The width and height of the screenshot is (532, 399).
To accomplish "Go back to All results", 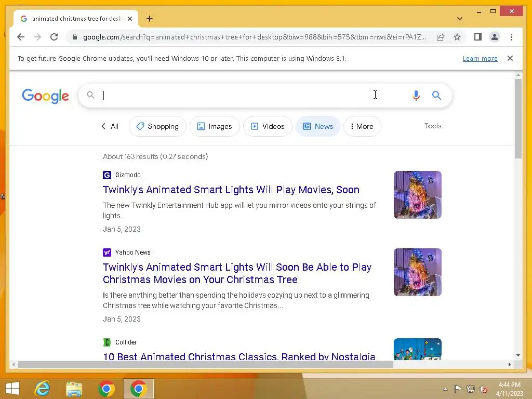I will [110, 126].
